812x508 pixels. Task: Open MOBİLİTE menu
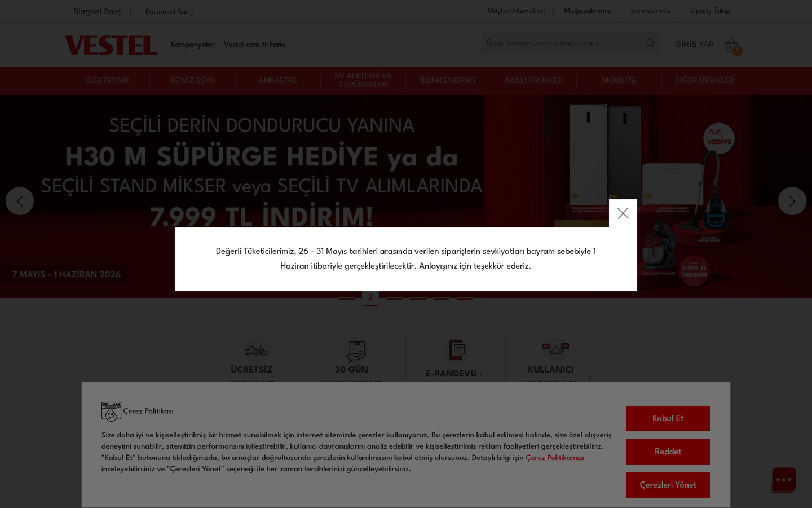619,81
